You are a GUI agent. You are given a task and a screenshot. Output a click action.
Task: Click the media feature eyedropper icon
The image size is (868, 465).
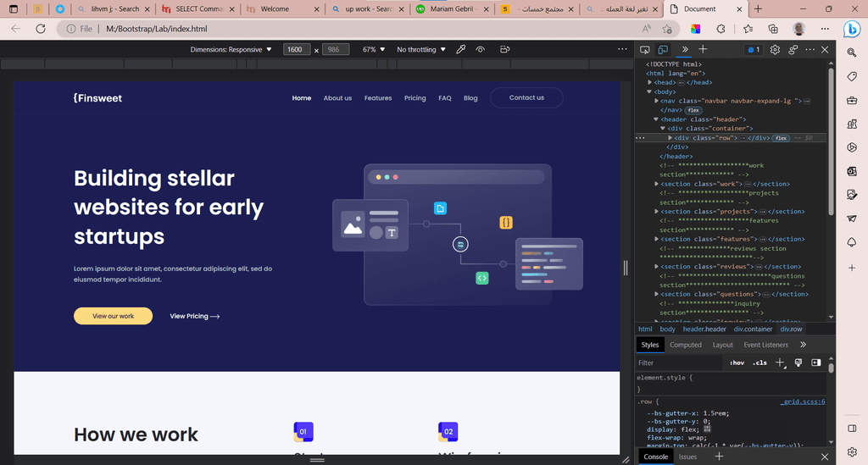point(460,50)
